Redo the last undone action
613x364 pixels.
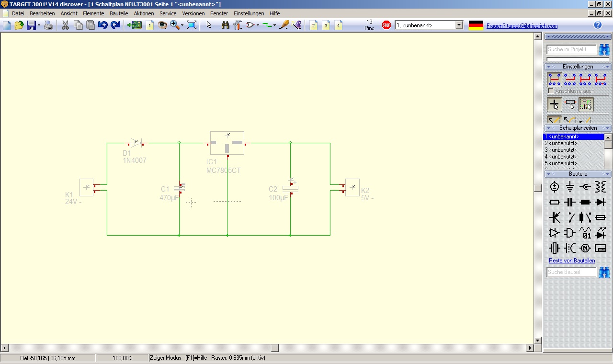click(115, 25)
